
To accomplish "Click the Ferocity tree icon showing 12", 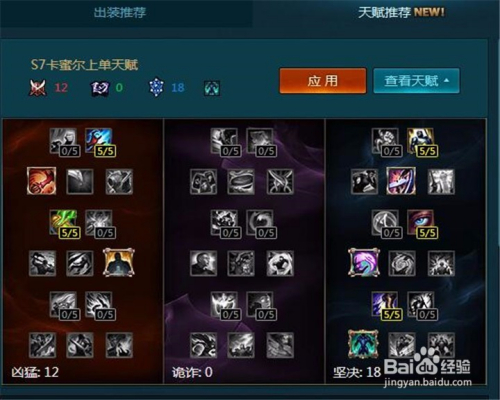I will 38,88.
